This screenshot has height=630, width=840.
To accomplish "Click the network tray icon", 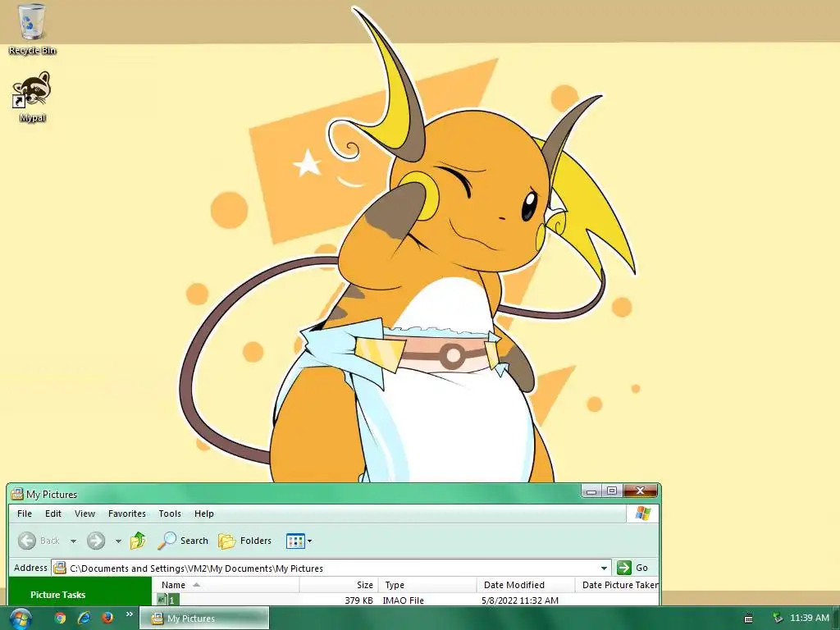I will click(778, 618).
